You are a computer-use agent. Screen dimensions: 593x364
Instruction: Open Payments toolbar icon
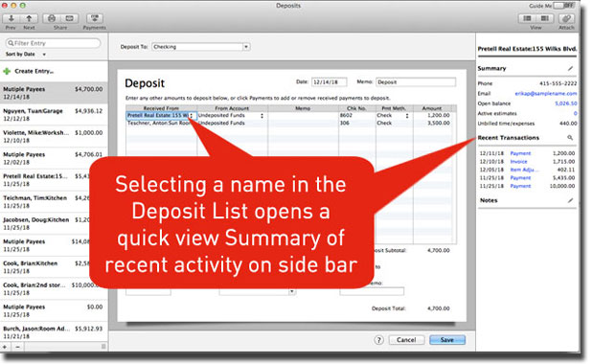pyautogui.click(x=95, y=18)
